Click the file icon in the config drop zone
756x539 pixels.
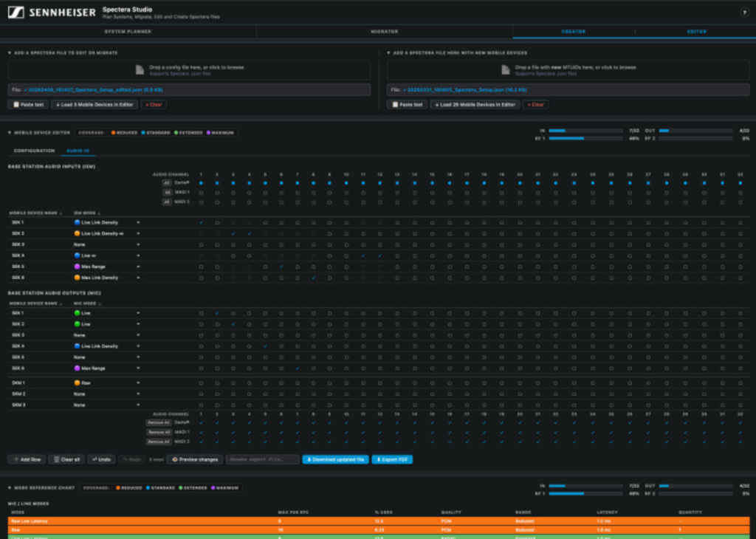(140, 70)
